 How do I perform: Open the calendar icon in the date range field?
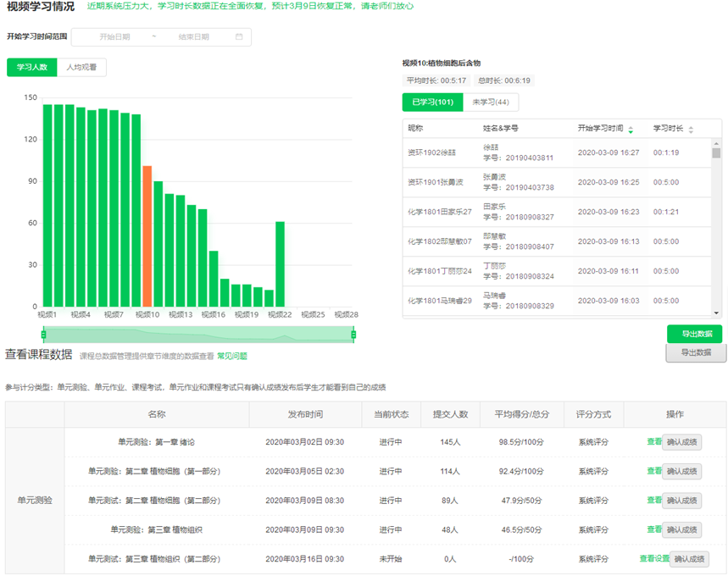(x=239, y=36)
